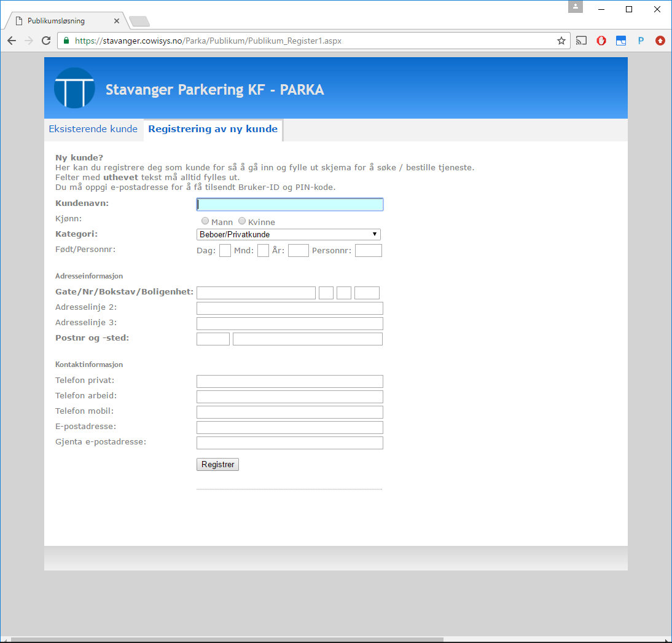This screenshot has width=672, height=643.
Task: Click the E-postadresse input field
Action: [290, 428]
